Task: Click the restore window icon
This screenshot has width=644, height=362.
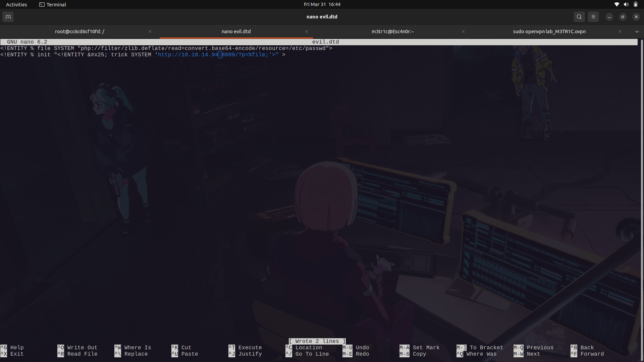Action: (623, 16)
